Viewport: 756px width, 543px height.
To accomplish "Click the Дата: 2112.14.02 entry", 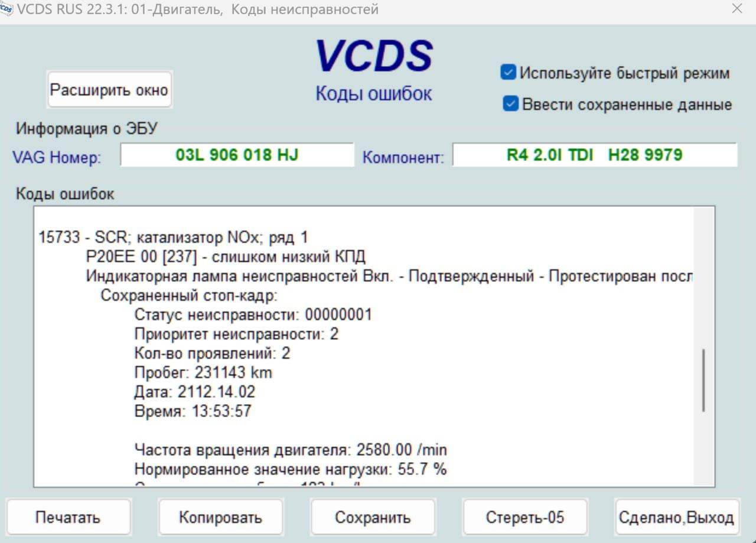I will (195, 392).
